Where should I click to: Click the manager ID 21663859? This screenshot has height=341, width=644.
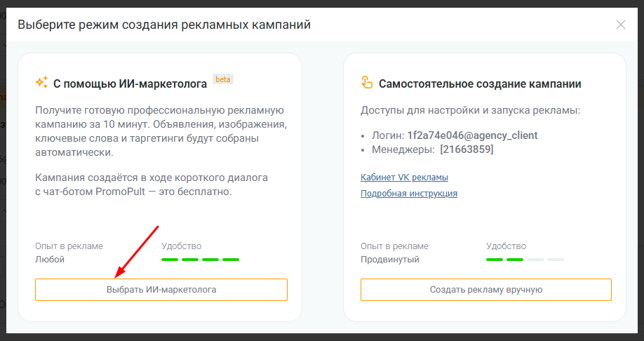(x=466, y=149)
